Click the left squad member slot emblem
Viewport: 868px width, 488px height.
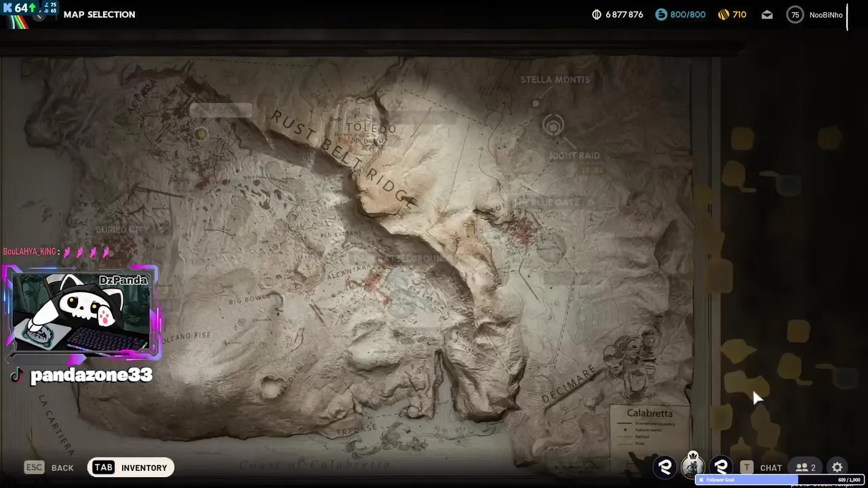pos(665,467)
